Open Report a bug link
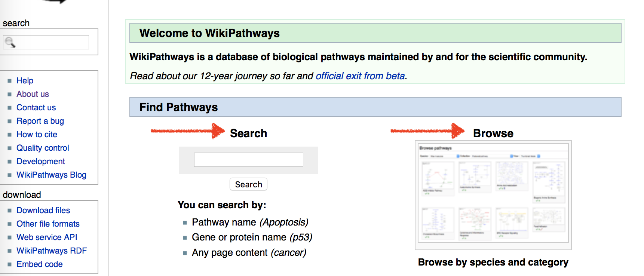Viewport: 644px width, 276px height. pos(40,121)
